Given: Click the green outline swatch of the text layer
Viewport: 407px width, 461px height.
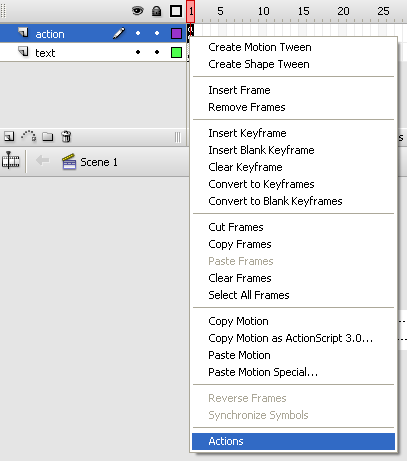Looking at the screenshot, I should [x=176, y=52].
